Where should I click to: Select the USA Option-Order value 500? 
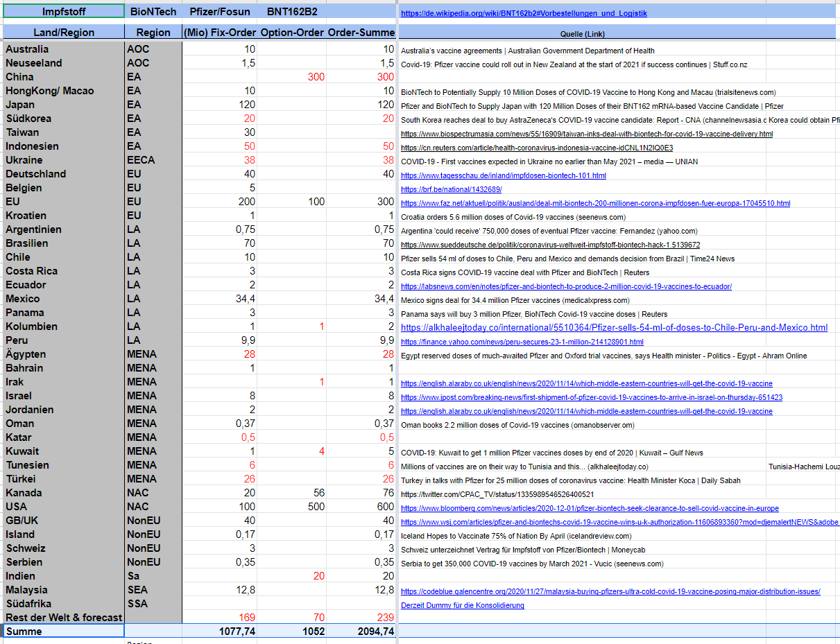pyautogui.click(x=292, y=507)
